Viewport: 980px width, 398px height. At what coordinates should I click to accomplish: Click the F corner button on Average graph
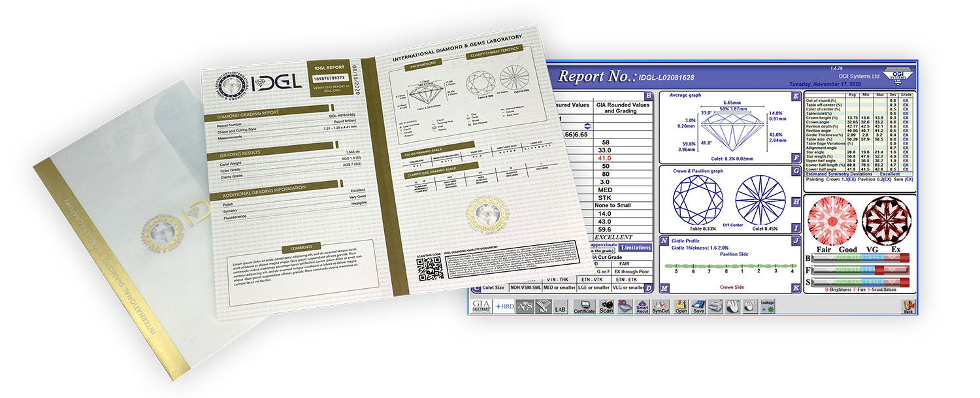(795, 158)
